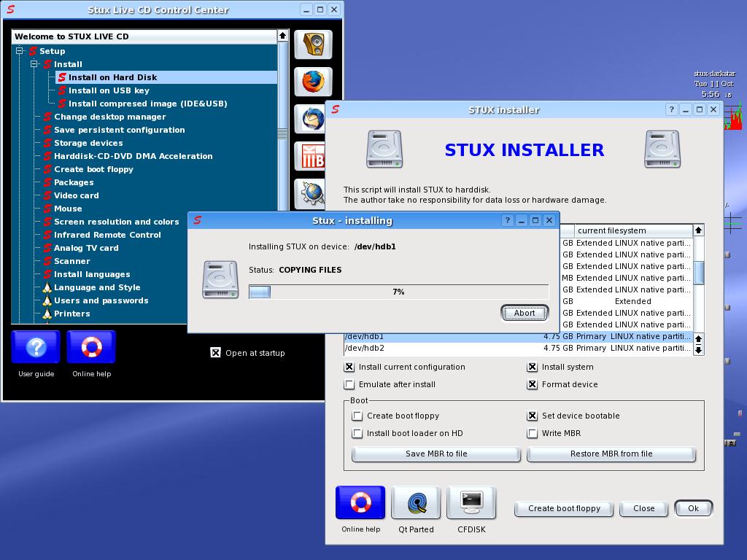Image resolution: width=747 pixels, height=560 pixels.
Task: Click Online help lifebuoy in STUX installer
Action: tap(360, 502)
